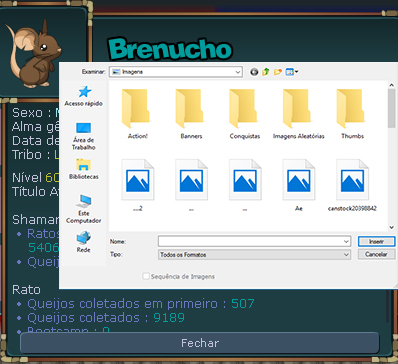
Task: Click the 'Queijos coletados : 9189' line
Action: coord(106,317)
